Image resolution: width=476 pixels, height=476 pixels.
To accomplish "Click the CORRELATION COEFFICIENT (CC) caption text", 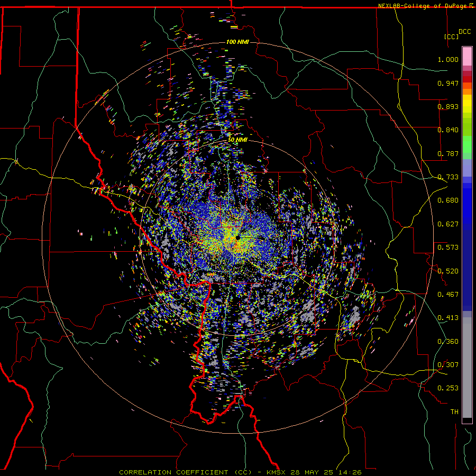I will click(x=186, y=472).
